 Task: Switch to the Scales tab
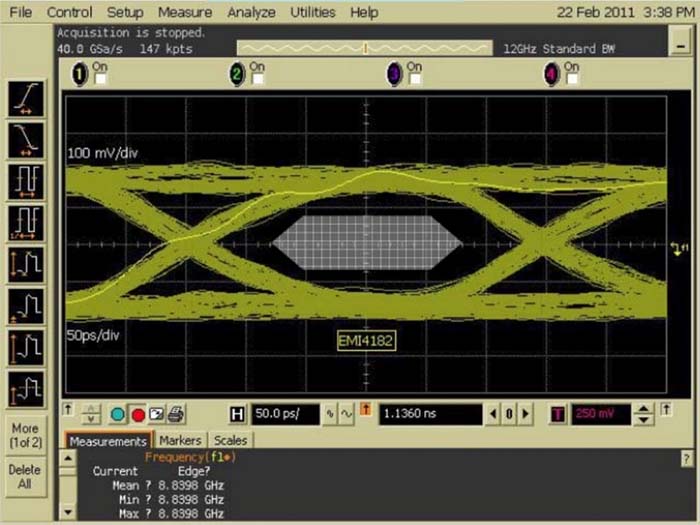point(230,441)
